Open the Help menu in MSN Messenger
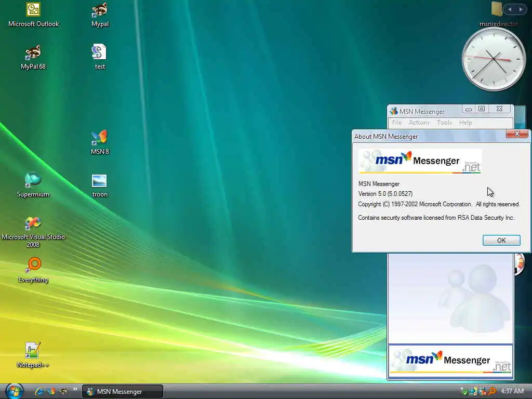 (x=465, y=123)
